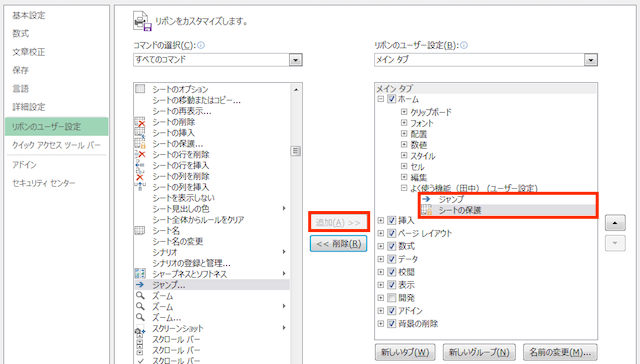Expand the スタイル group
Screen dimensions: 640x364
pos(404,155)
